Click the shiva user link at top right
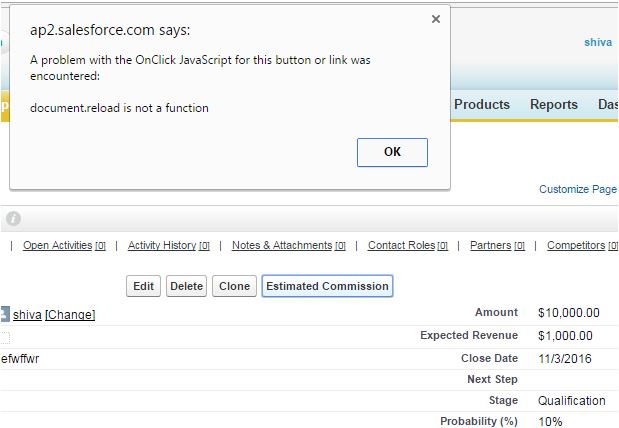619x428 pixels. 597,42
